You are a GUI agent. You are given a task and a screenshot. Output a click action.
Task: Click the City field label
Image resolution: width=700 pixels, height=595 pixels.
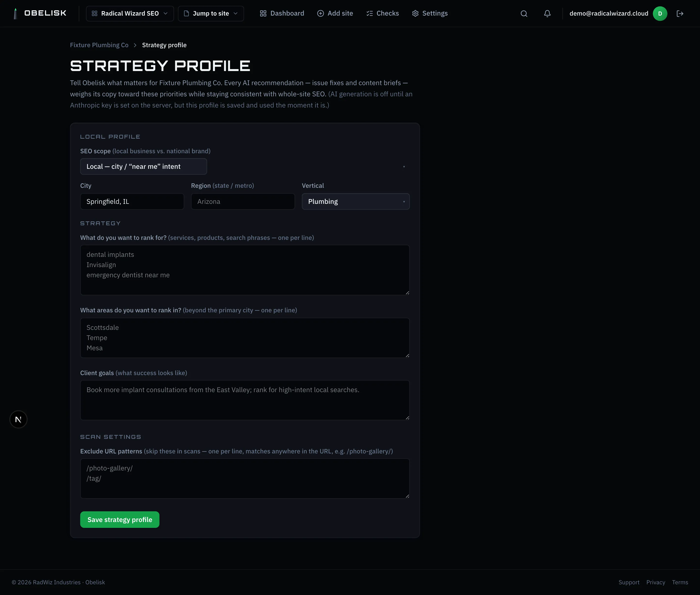(x=86, y=186)
